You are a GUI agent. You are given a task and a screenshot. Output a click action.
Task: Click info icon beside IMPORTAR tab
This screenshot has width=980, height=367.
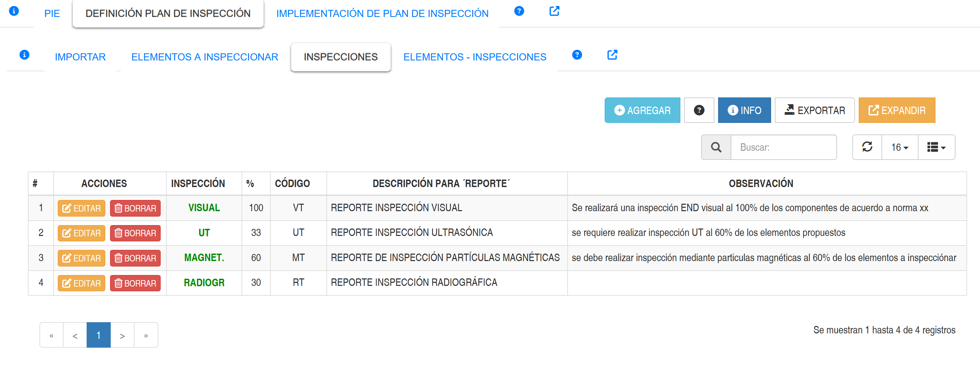(x=24, y=55)
